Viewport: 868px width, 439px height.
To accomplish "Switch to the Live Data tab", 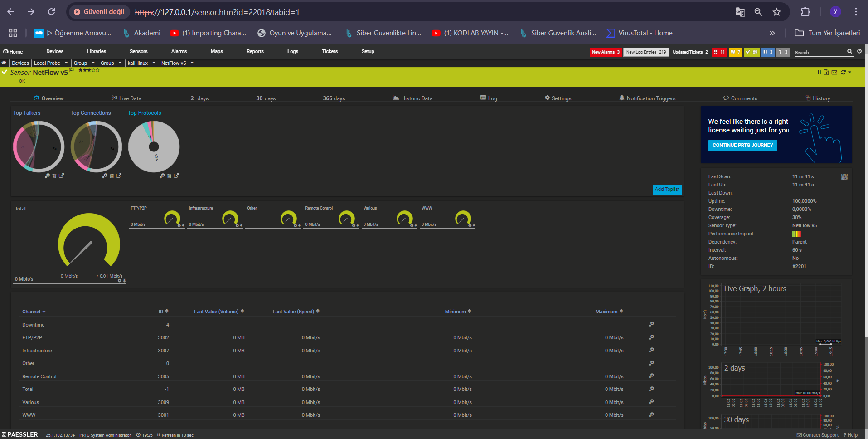I will tap(126, 98).
